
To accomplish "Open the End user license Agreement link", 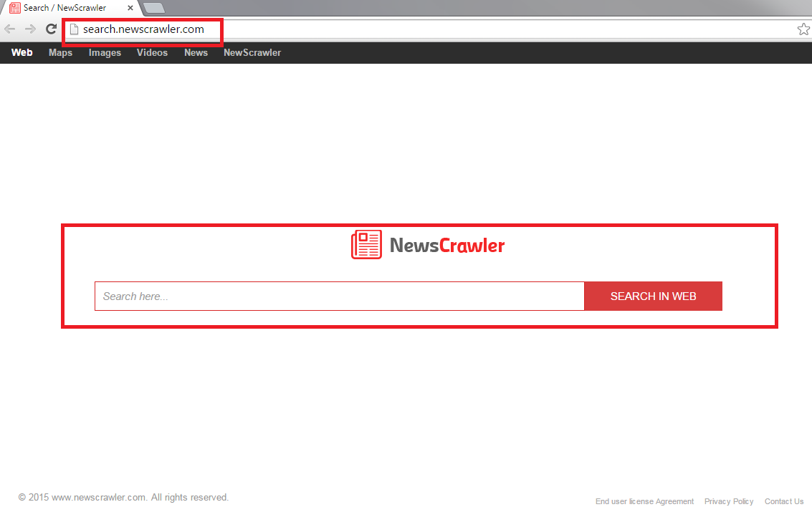I will coord(644,501).
